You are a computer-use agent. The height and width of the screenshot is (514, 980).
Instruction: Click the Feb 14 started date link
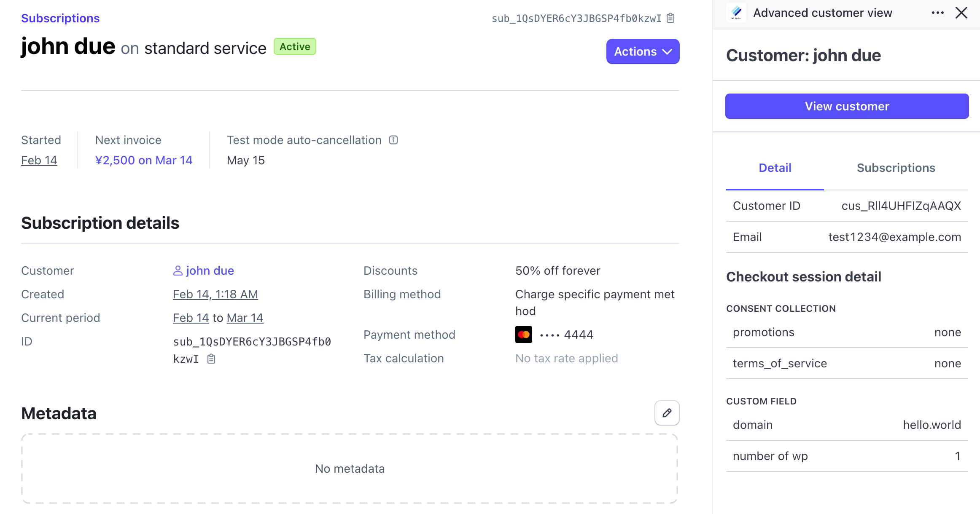[x=39, y=160]
